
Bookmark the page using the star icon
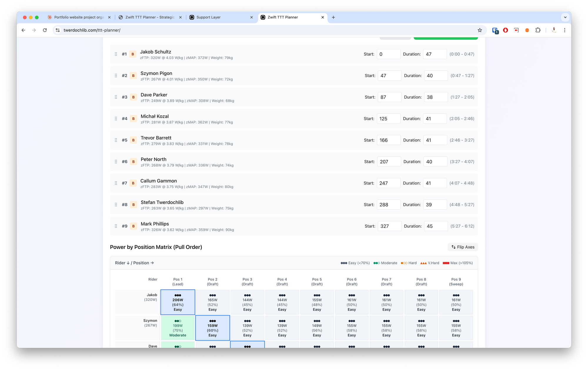[480, 30]
